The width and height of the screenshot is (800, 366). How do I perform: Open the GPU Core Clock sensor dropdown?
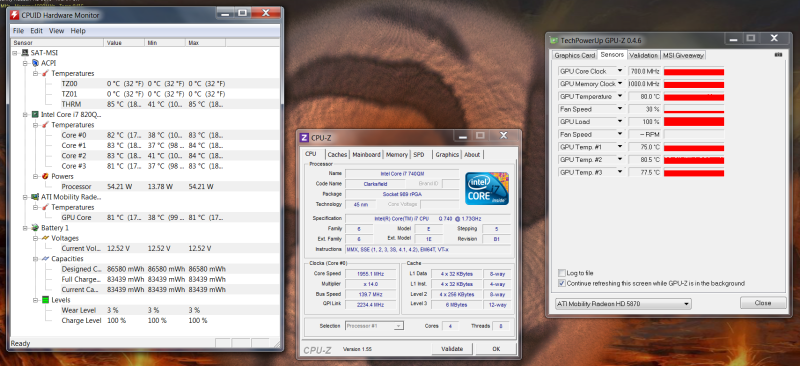tap(620, 71)
